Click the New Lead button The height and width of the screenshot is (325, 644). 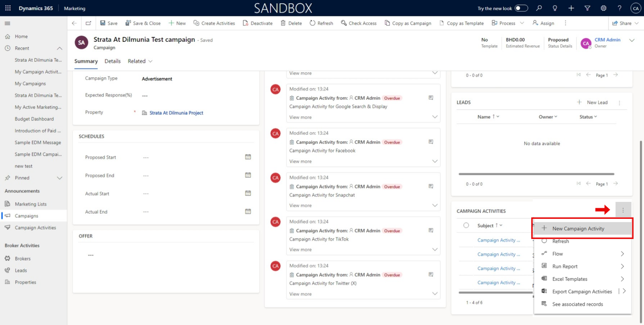[x=592, y=103]
